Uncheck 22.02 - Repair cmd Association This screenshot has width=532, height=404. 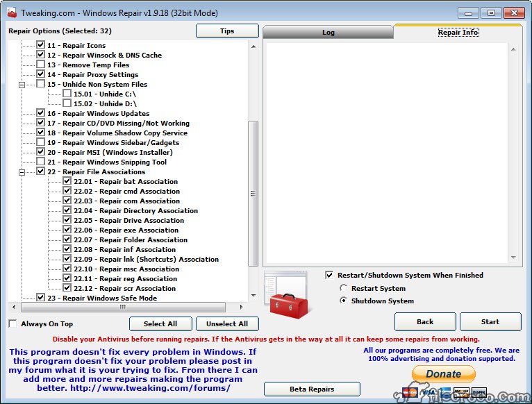[67, 191]
